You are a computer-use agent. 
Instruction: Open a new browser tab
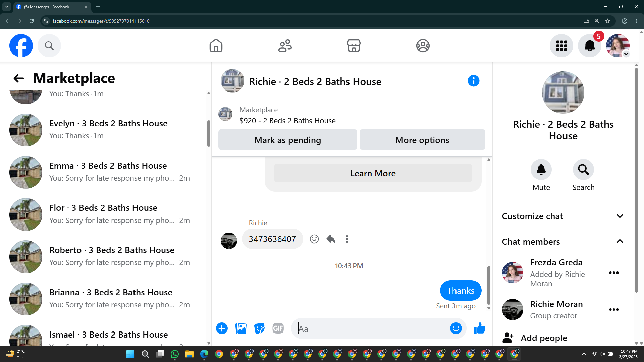coord(98,7)
